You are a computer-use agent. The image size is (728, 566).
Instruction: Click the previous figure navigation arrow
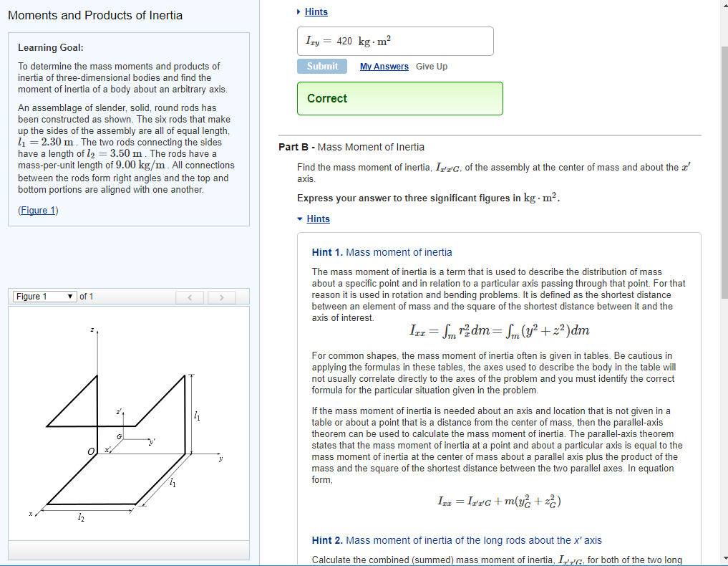(x=189, y=297)
